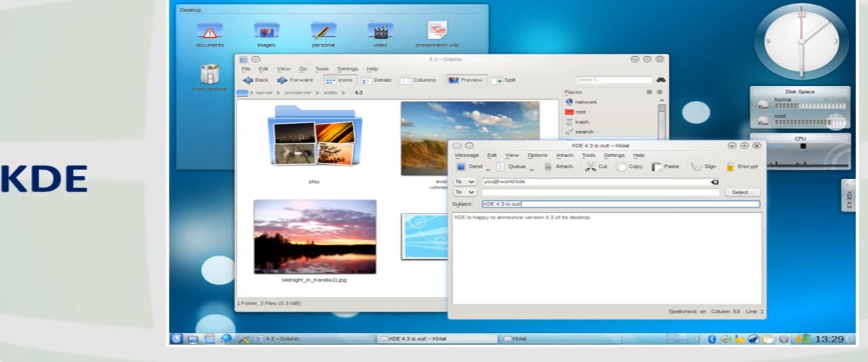Cut selection with the KMail scissors icon
The image size is (868, 362).
click(591, 166)
